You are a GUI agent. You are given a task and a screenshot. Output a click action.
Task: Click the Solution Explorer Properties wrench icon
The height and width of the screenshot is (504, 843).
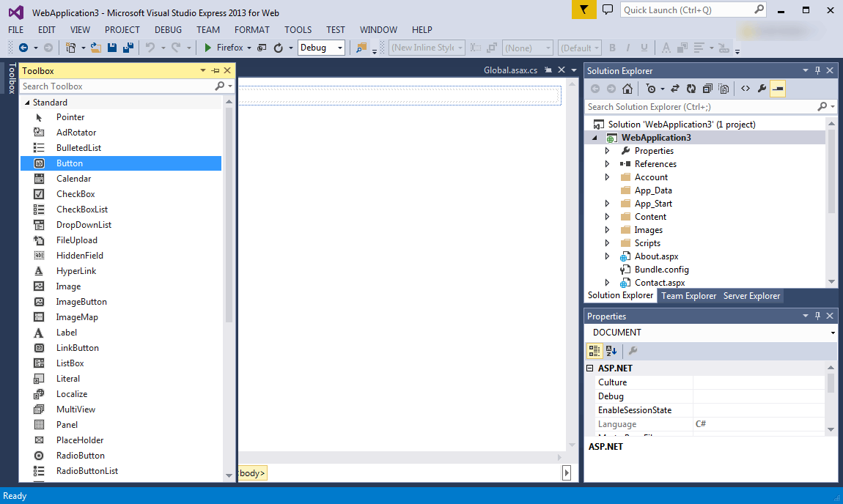pos(762,89)
